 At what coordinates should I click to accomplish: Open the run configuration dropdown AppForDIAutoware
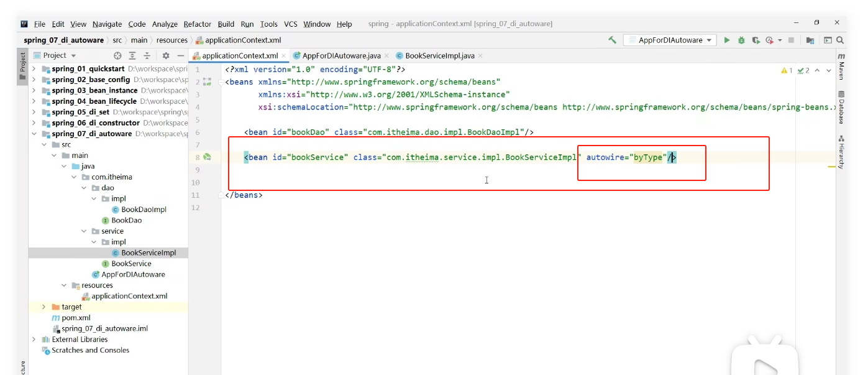[x=669, y=40]
